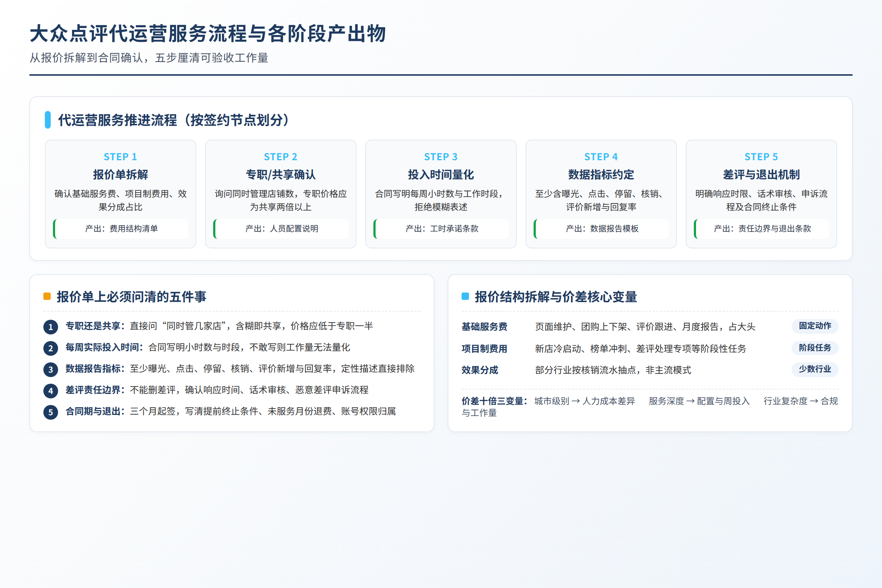Click the STEP 1 label
This screenshot has width=882, height=588.
(121, 157)
